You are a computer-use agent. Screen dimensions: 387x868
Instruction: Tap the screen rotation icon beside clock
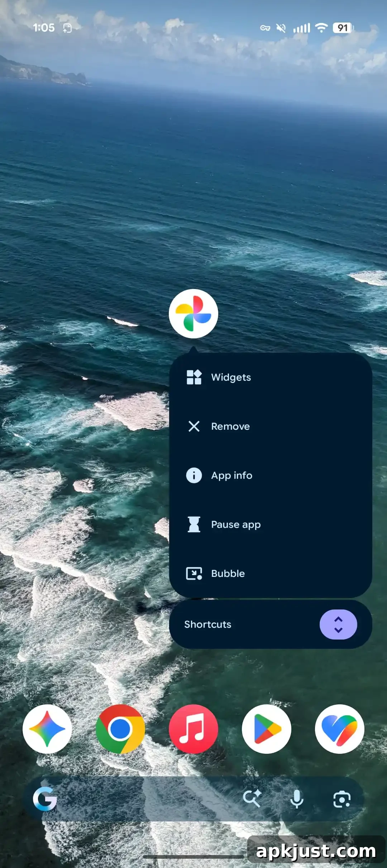[67, 28]
